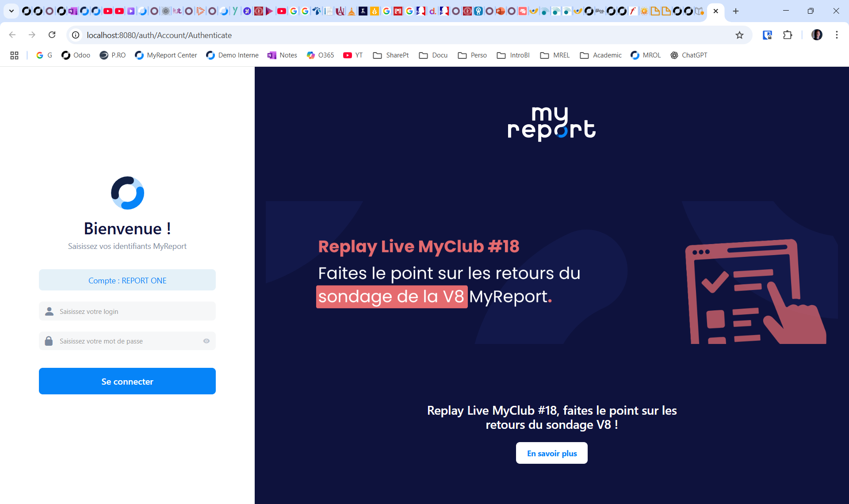Expand the tab search dropdown arrow
Screen dimensions: 849x504
pos(11,11)
